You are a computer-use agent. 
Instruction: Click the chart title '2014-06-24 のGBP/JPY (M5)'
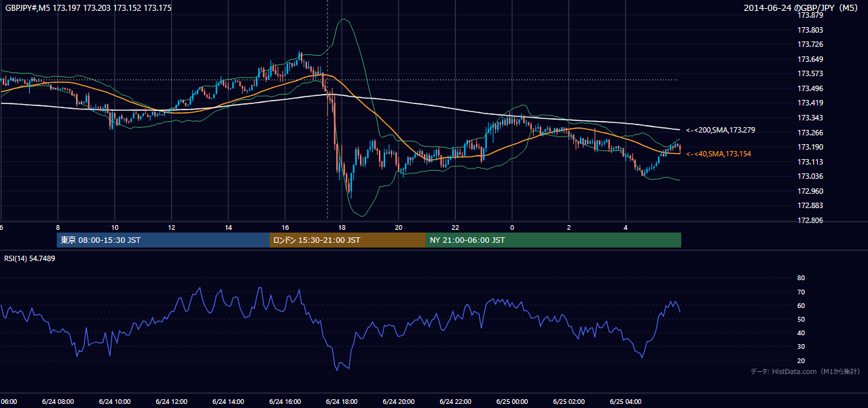[x=801, y=8]
